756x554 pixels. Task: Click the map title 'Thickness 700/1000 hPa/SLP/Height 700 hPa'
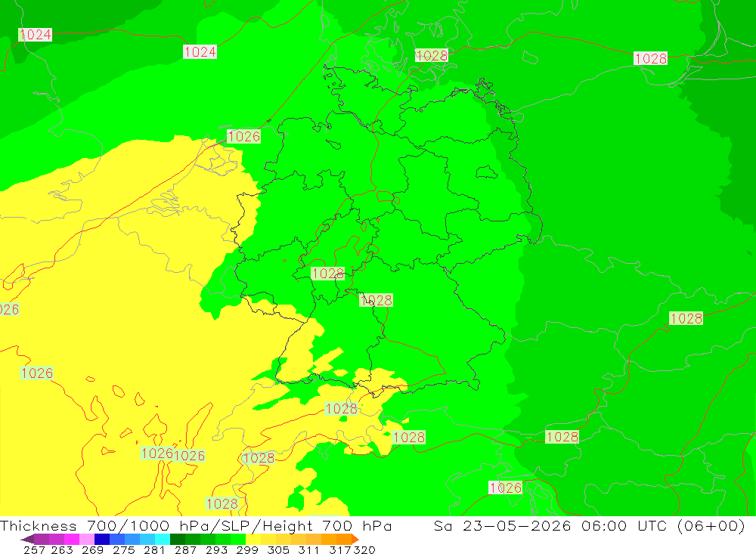pyautogui.click(x=196, y=525)
